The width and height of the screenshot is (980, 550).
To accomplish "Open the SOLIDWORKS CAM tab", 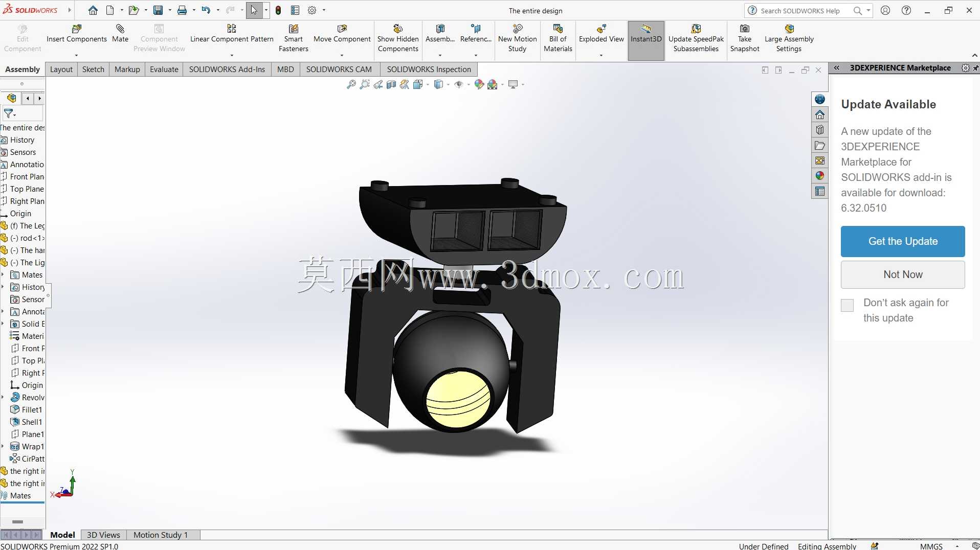I will tap(339, 69).
